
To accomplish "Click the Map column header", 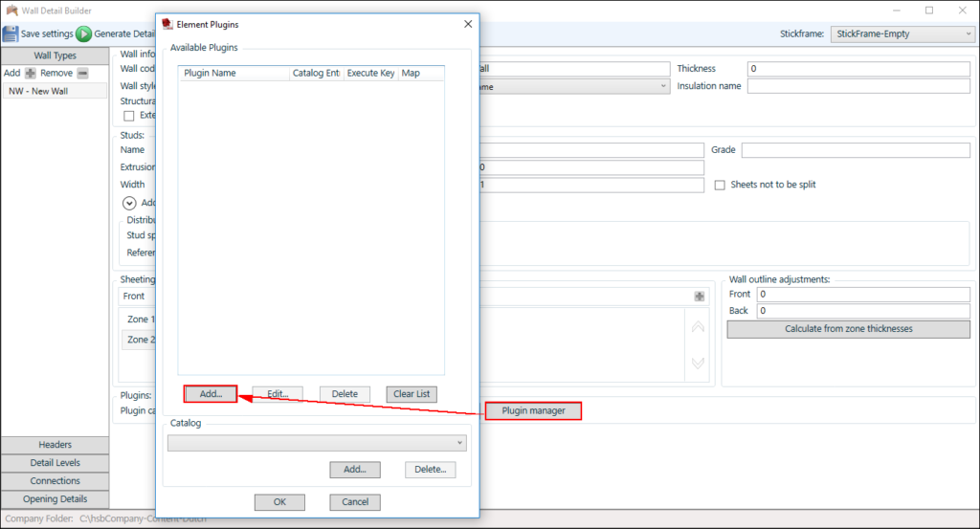I will click(421, 73).
